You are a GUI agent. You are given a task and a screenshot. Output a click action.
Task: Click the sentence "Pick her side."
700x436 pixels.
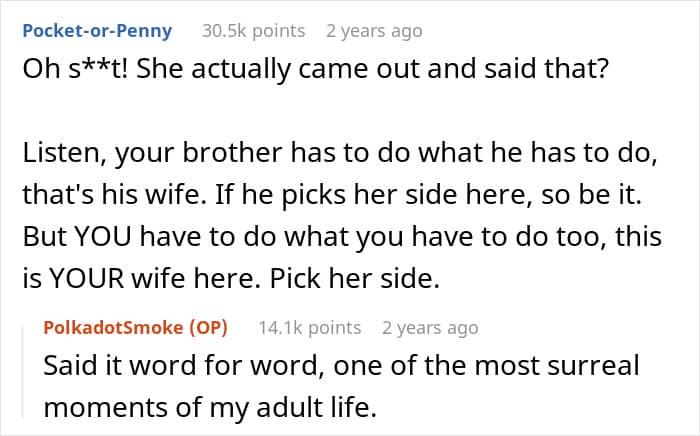[355, 278]
